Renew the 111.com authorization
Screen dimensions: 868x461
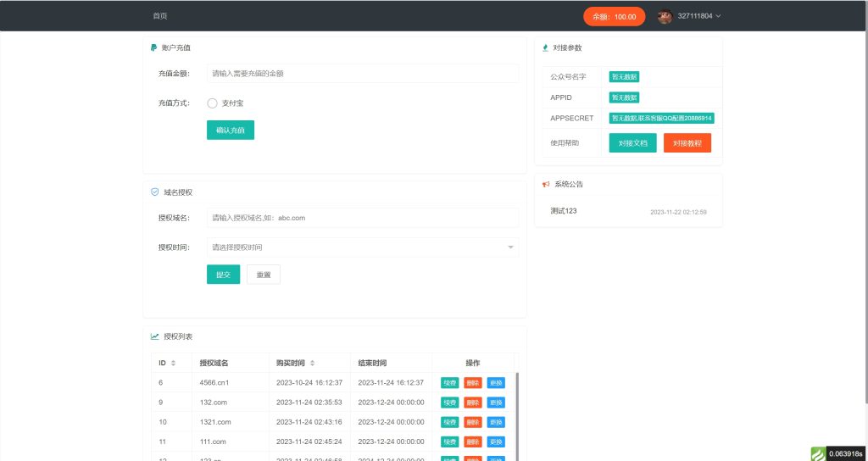tap(449, 442)
